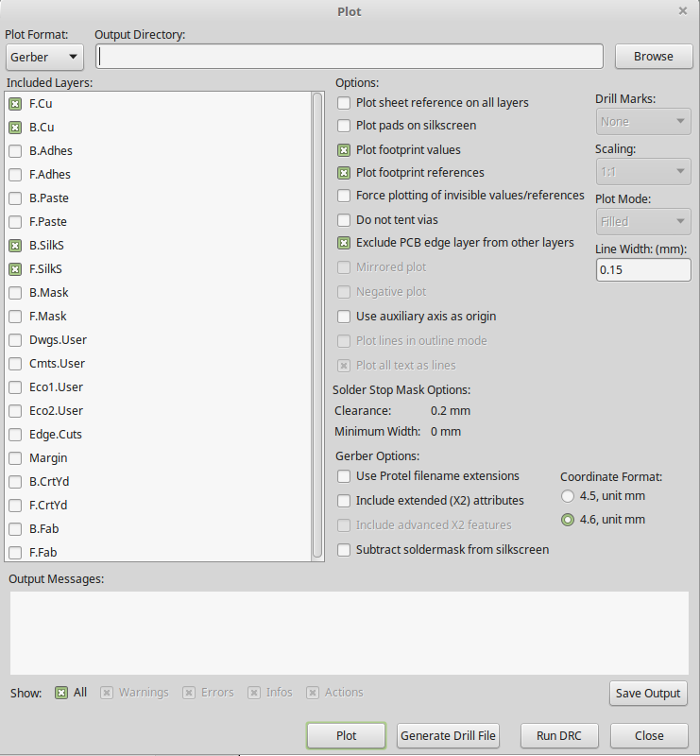Open the Plot Format dropdown

pyautogui.click(x=44, y=57)
